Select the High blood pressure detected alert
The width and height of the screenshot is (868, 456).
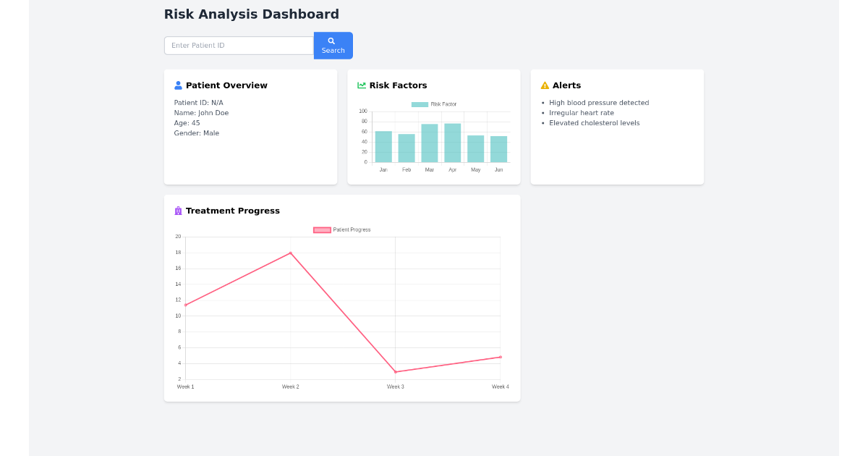[x=599, y=102]
